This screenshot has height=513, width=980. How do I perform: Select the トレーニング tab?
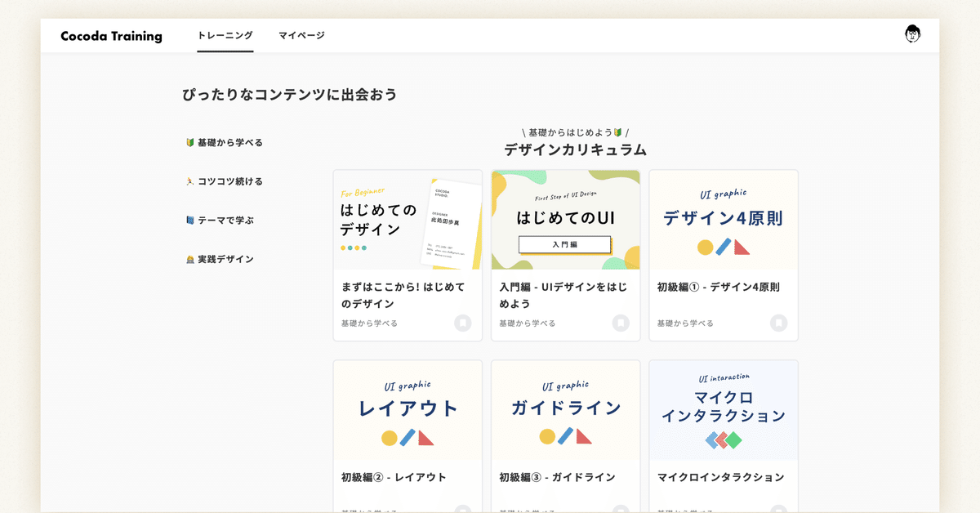pos(225,36)
